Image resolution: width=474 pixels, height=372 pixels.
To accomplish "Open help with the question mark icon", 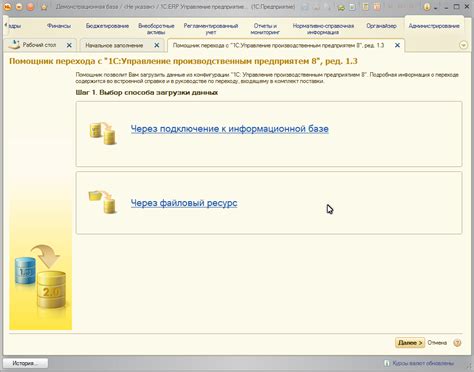I will (x=457, y=343).
